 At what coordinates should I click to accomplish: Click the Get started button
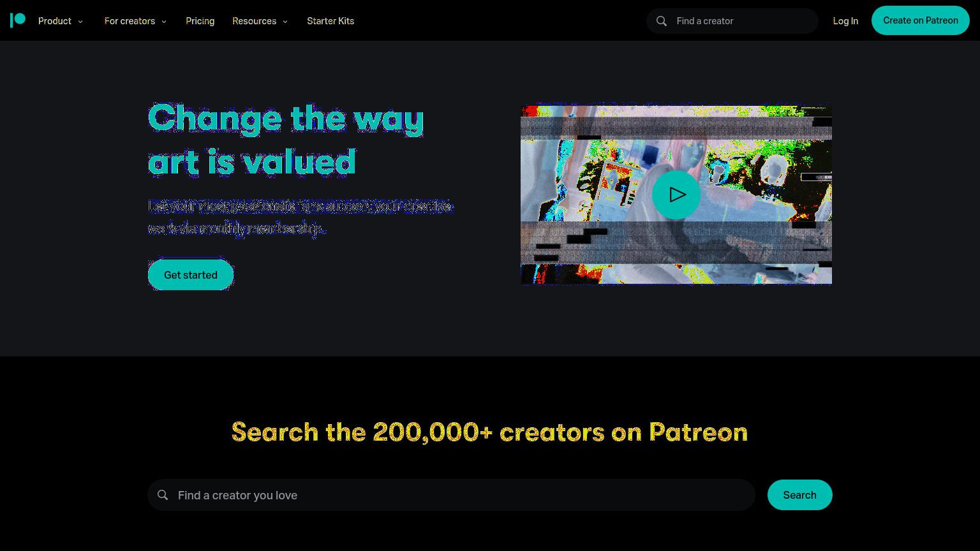click(x=191, y=275)
